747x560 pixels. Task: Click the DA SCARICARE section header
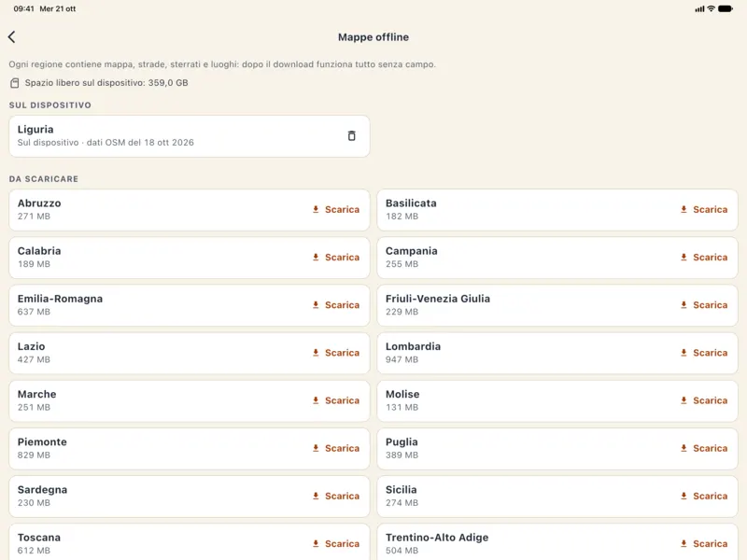pyautogui.click(x=43, y=179)
